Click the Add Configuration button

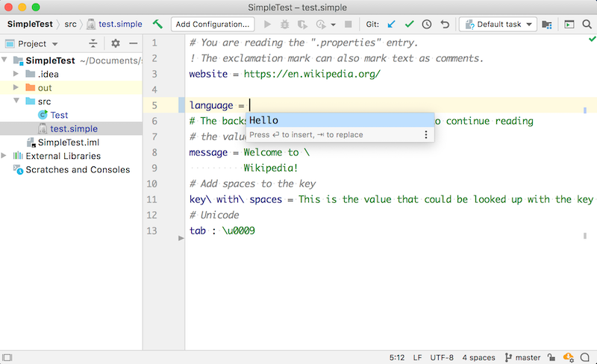coord(212,25)
